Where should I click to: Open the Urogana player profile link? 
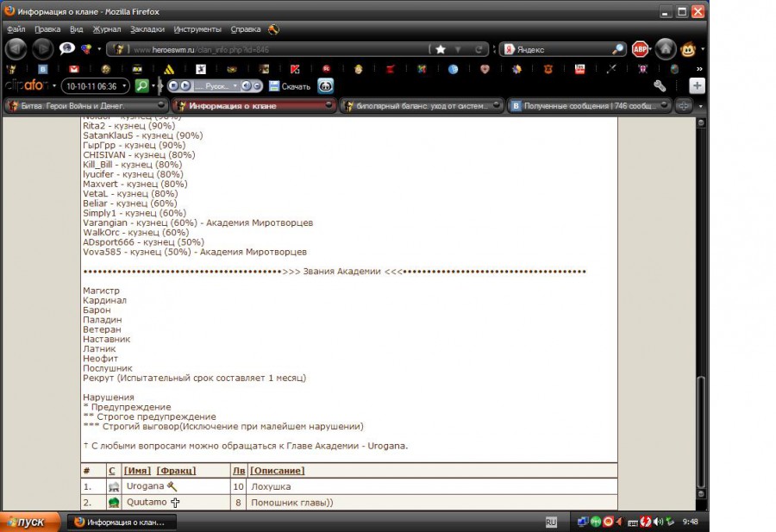145,486
